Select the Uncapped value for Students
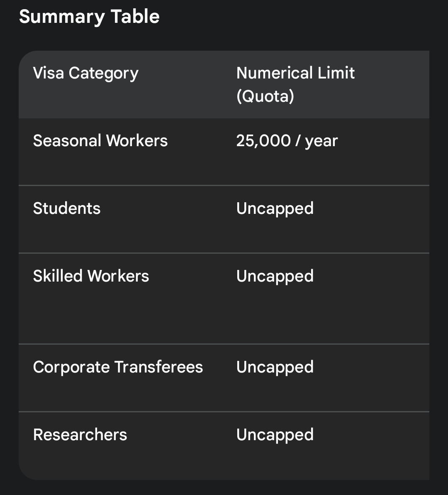The height and width of the screenshot is (495, 448). [x=275, y=209]
